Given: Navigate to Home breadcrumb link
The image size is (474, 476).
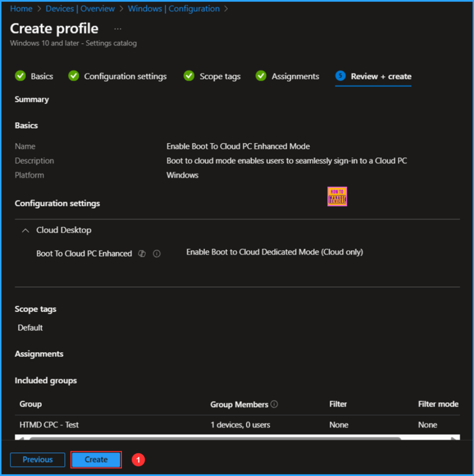Looking at the screenshot, I should click(x=21, y=9).
